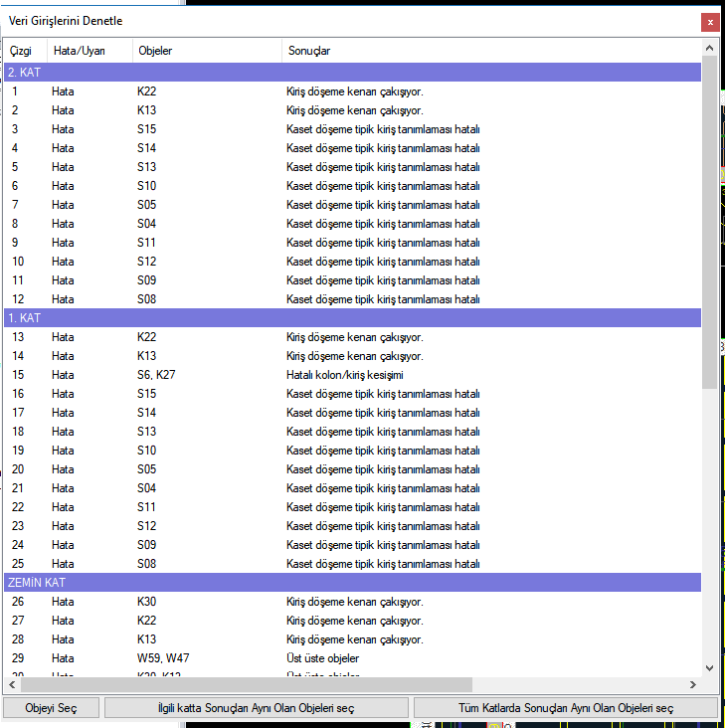Screen dimensions: 725x728
Task: Select row 3 with object S15
Action: 352,129
